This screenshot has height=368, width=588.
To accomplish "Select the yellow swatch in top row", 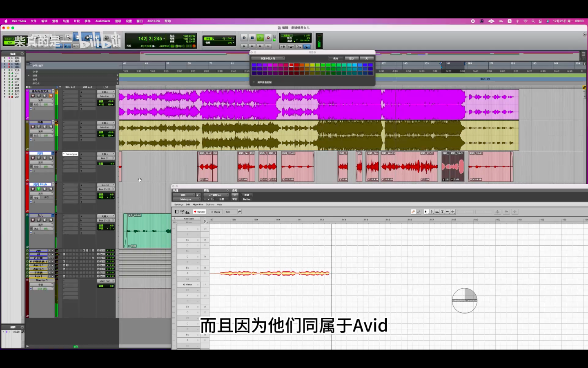I will (312, 65).
